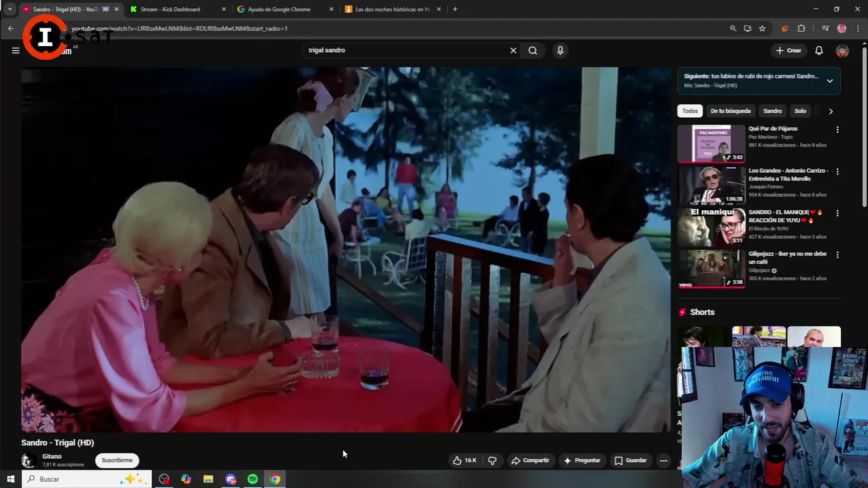Open more actions ellipsis under video

point(664,460)
